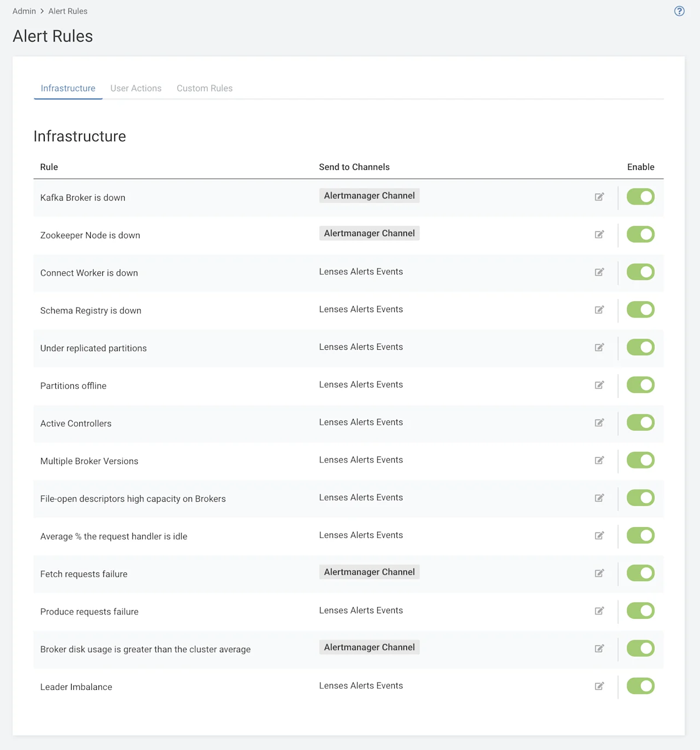Edit the Fetch requests failure rule
The height and width of the screenshot is (750, 700).
pyautogui.click(x=599, y=573)
